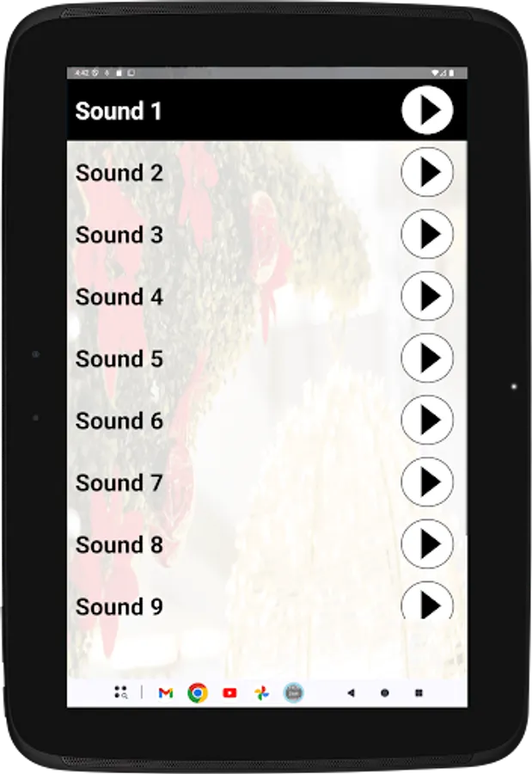
Task: Open the last taskbar app icon beside Photos
Action: [x=294, y=693]
